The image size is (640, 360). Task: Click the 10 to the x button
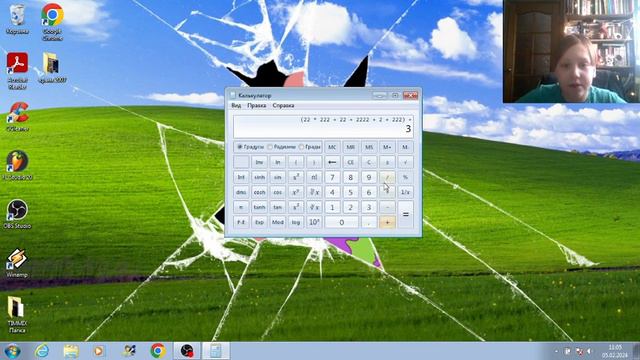pyautogui.click(x=314, y=222)
